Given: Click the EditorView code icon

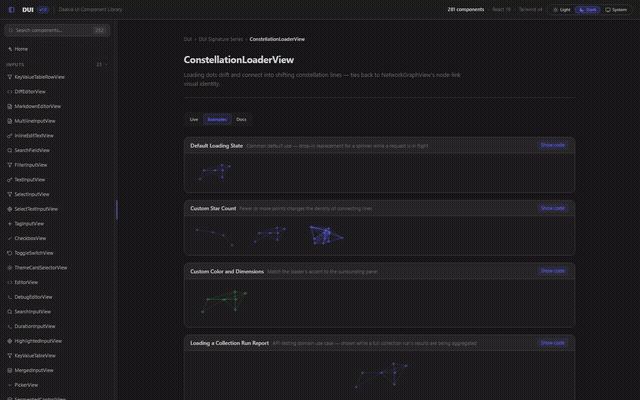Looking at the screenshot, I should click(x=9, y=282).
